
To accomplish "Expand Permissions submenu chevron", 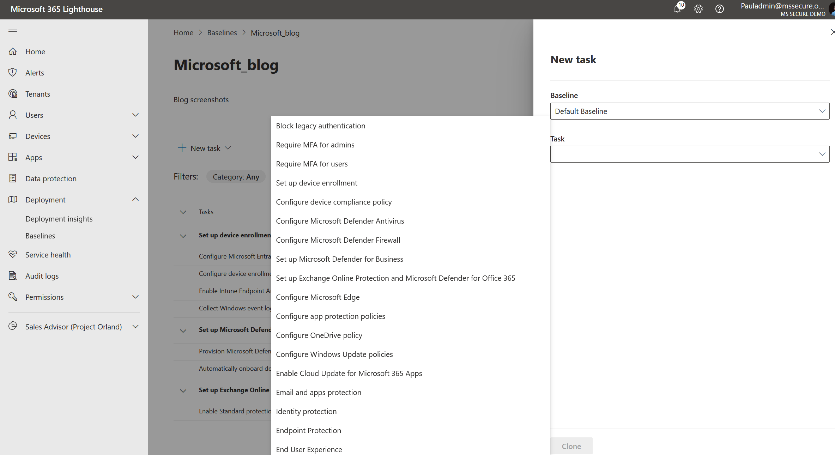I will (x=135, y=297).
